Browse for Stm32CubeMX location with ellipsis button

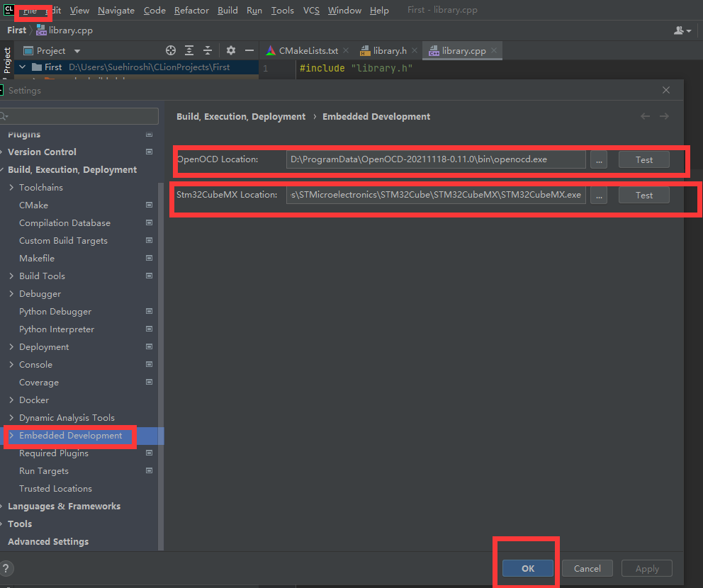tap(599, 195)
